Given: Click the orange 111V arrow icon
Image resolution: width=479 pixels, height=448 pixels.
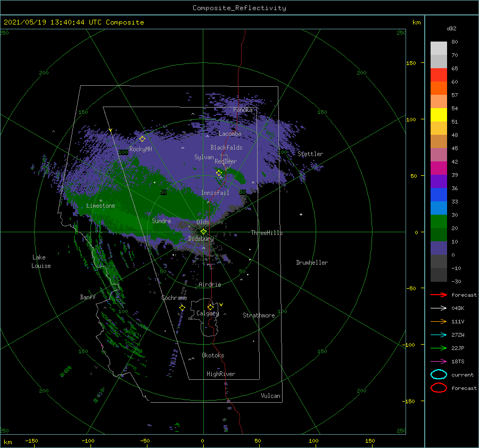Looking at the screenshot, I should coord(439,321).
